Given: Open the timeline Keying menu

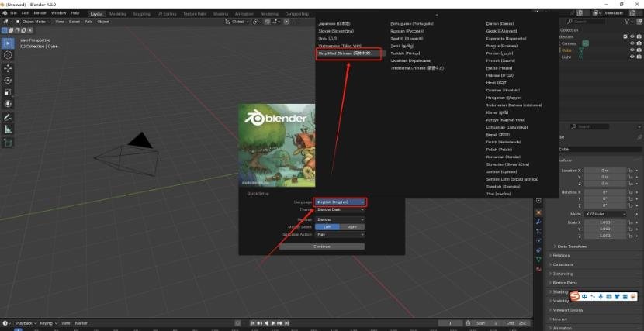Looking at the screenshot, I should (47, 323).
